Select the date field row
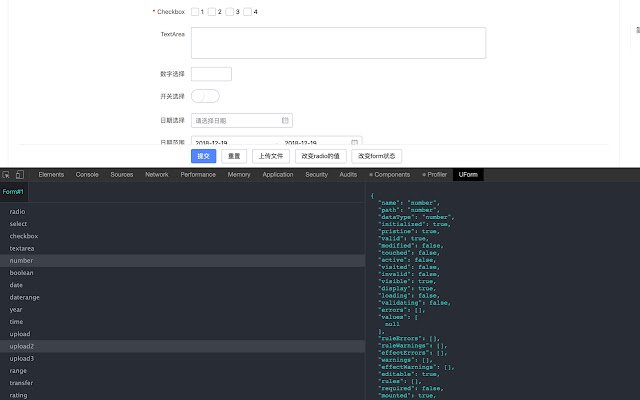640x400 pixels. (x=182, y=285)
